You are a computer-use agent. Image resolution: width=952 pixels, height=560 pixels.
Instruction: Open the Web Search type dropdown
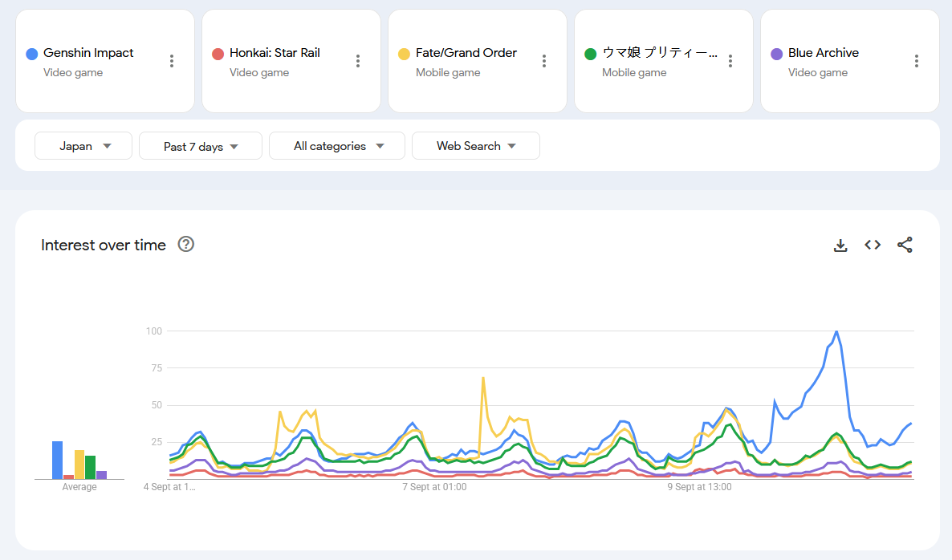coord(476,146)
